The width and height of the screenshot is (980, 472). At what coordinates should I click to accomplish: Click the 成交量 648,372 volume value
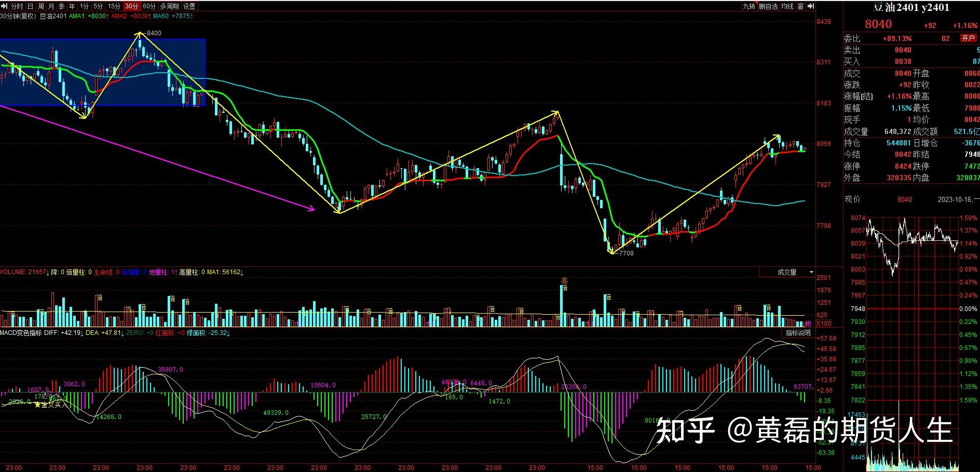click(x=898, y=131)
